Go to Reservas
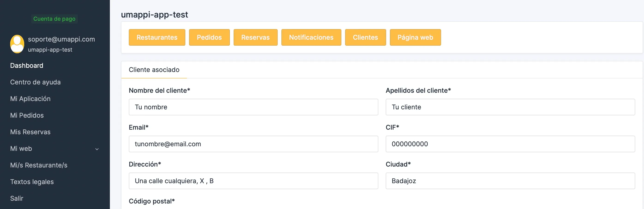 [x=256, y=37]
